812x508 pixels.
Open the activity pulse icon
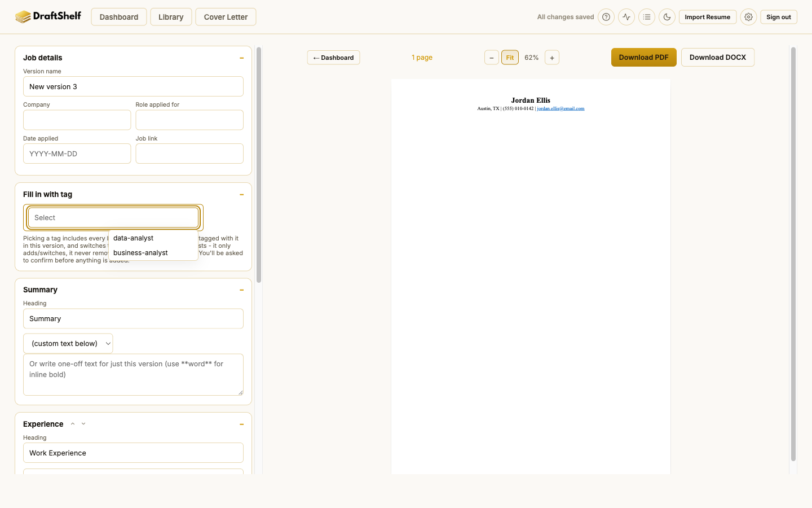(626, 17)
